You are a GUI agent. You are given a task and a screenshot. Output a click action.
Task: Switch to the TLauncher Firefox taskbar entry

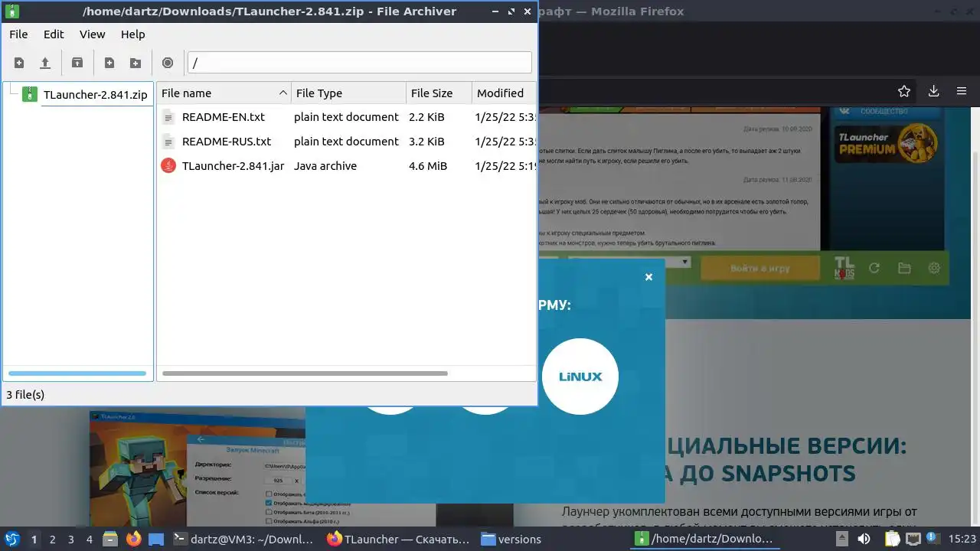399,539
